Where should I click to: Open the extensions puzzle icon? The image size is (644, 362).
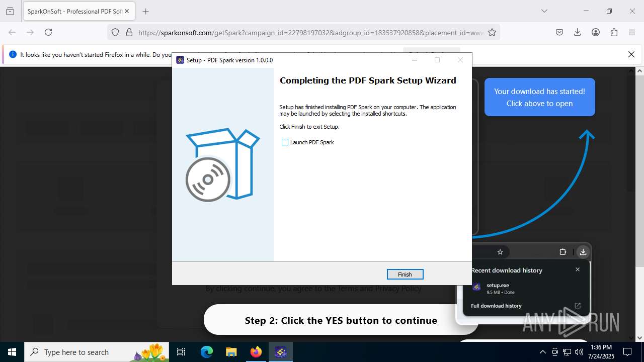(614, 32)
